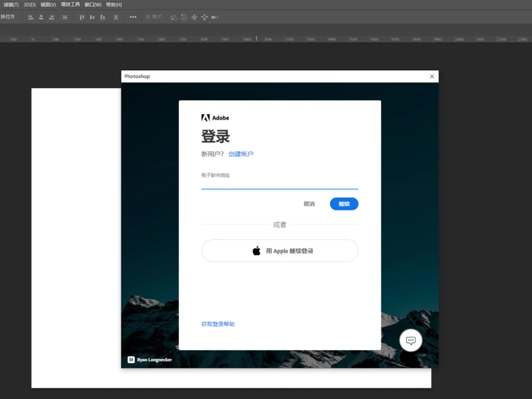Expand the more alignment options ellipsis
The image size is (532, 399).
click(132, 17)
